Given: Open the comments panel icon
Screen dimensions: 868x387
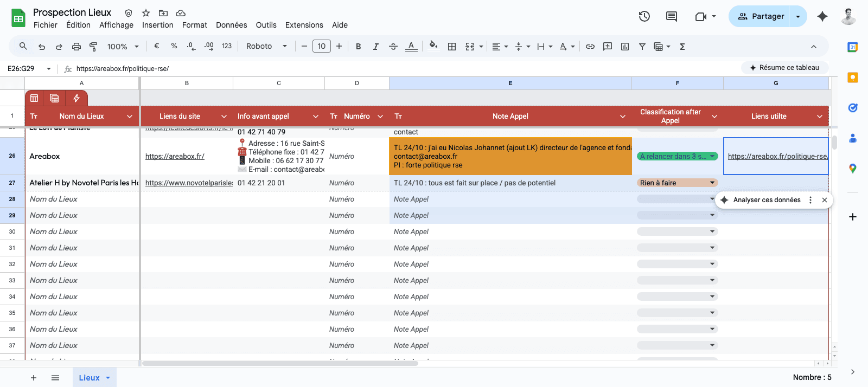Looking at the screenshot, I should pos(672,16).
